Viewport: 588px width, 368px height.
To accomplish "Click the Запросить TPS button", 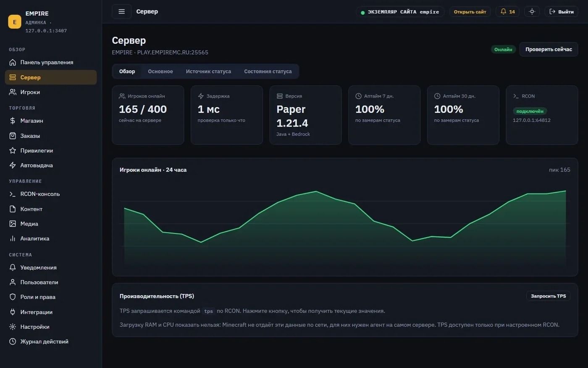I will [548, 296].
